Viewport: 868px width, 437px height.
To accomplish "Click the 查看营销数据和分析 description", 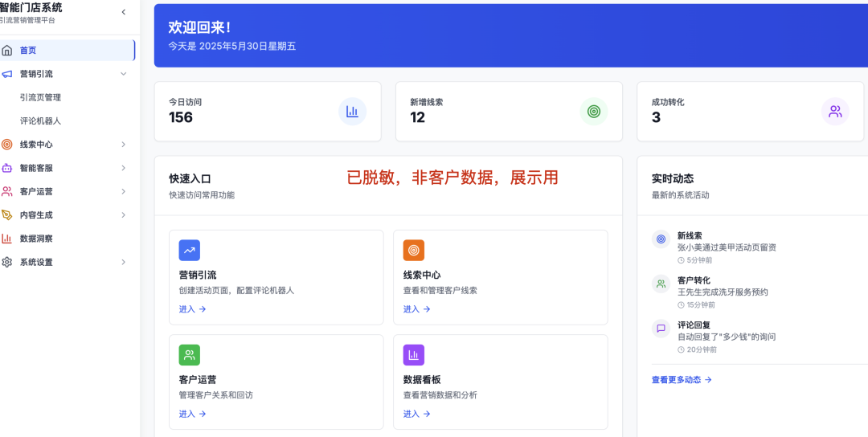I will pyautogui.click(x=440, y=395).
